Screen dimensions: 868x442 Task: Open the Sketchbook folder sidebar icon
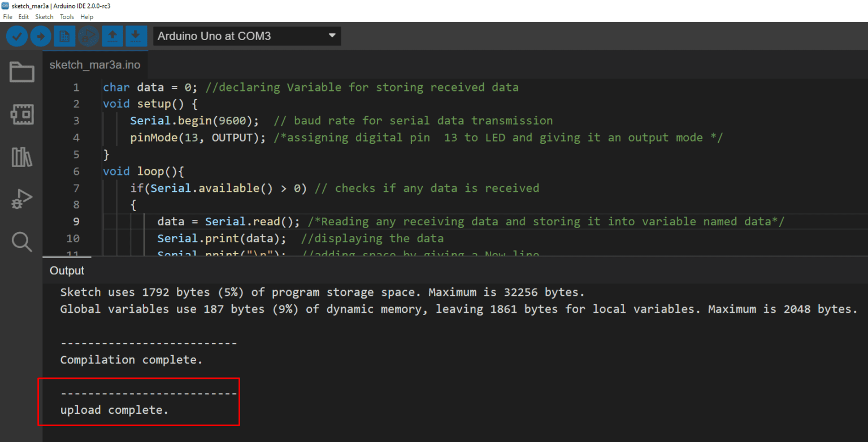pos(21,72)
